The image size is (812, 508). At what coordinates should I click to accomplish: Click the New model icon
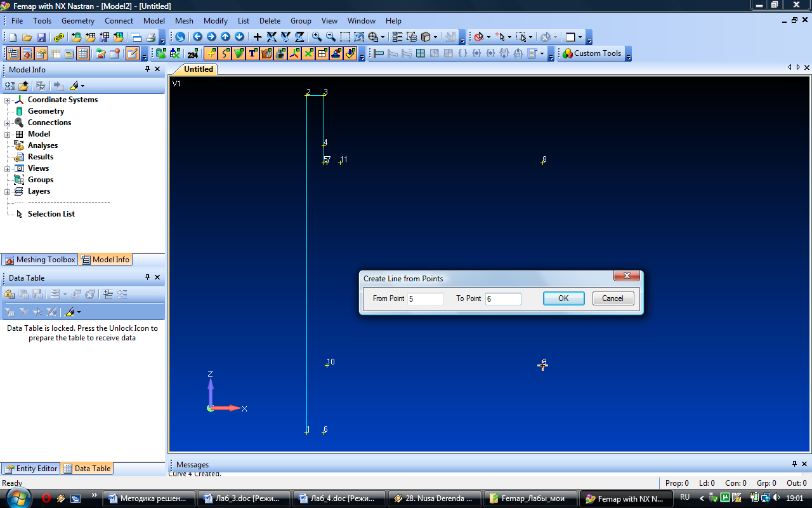click(13, 37)
